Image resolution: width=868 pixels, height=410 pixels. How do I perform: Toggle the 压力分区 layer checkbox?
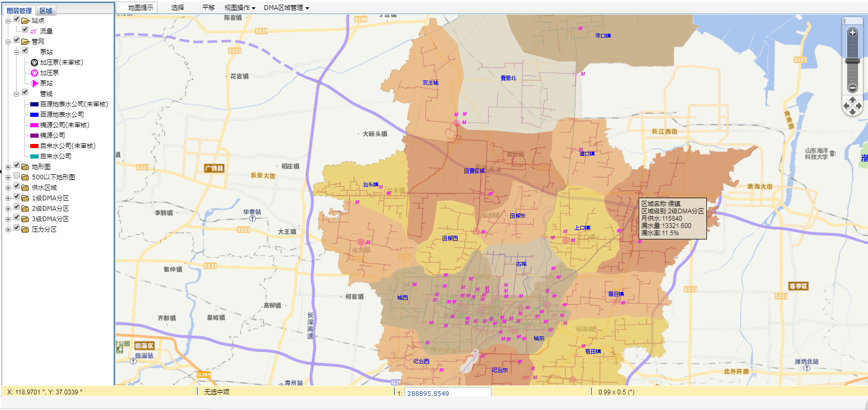[17, 228]
